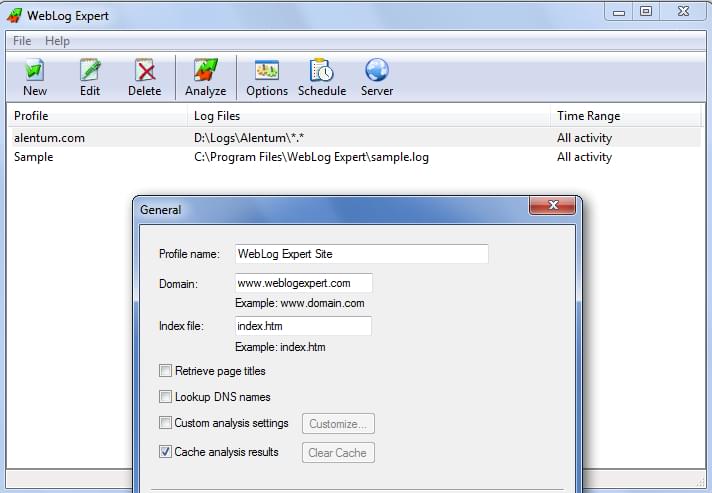Click the Profile name input field
The height and width of the screenshot is (493, 712).
pyautogui.click(x=361, y=254)
